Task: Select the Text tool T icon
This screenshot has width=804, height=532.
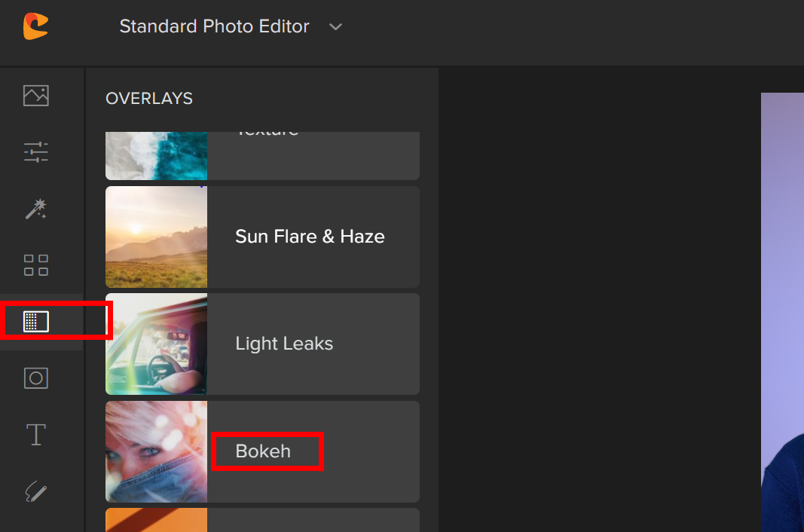Action: point(36,435)
